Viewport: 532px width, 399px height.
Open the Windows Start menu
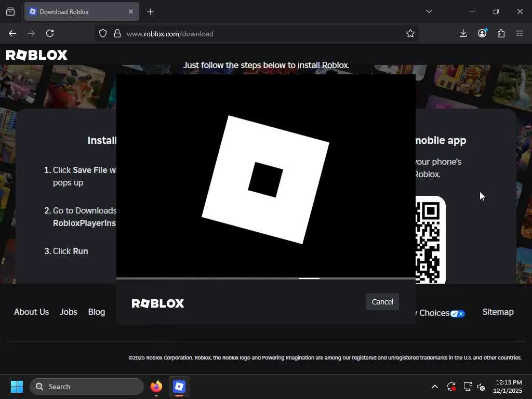[x=17, y=387]
